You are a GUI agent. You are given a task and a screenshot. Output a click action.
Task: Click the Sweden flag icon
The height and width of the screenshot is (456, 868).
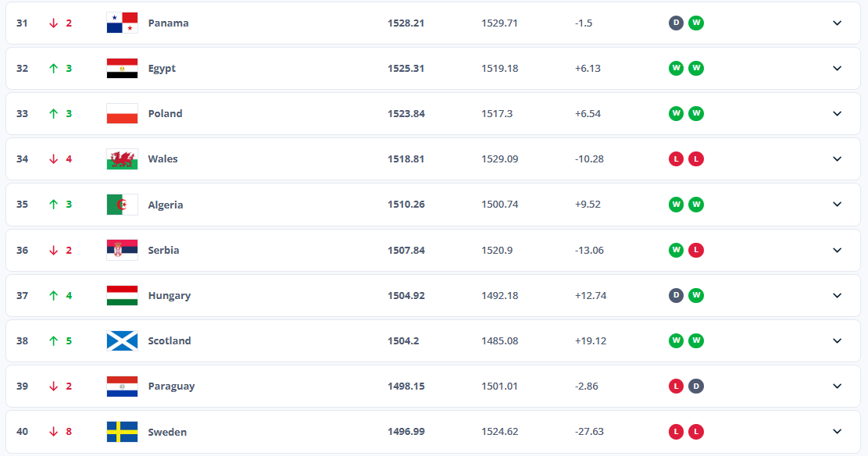(122, 432)
